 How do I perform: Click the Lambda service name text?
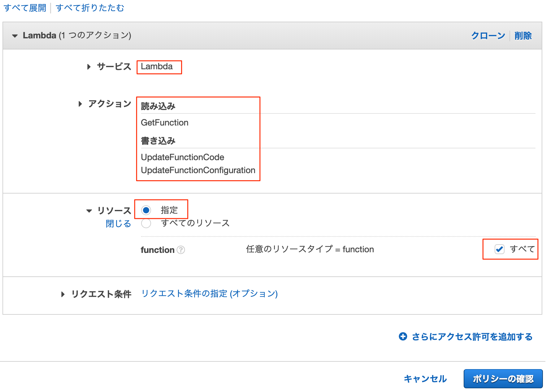[x=157, y=66]
